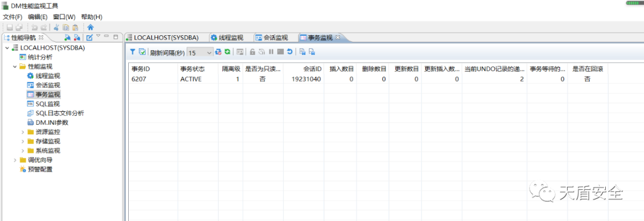Screen dimensions: 644x221
Task: Click the gray history icon after lock
Action: pos(262,52)
